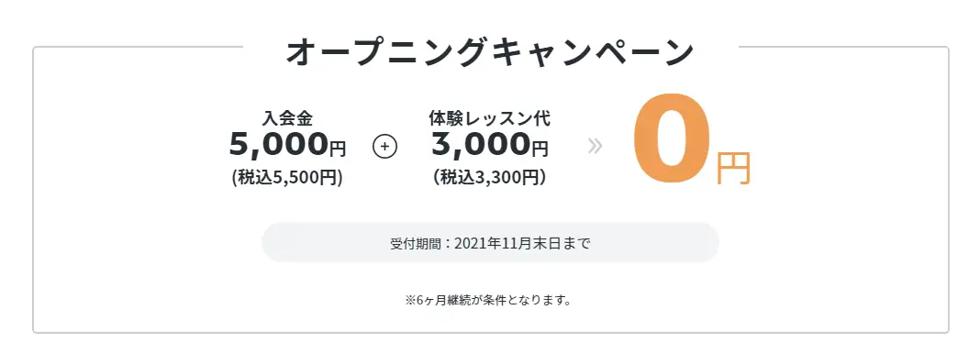
Task: Click the 2021年11月末日まで date text
Action: [x=522, y=243]
